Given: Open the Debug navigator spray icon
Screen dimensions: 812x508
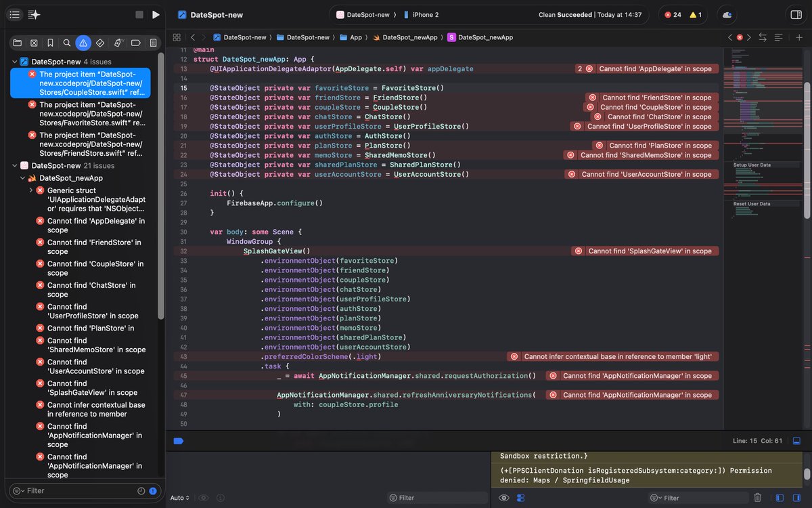Looking at the screenshot, I should tap(117, 43).
